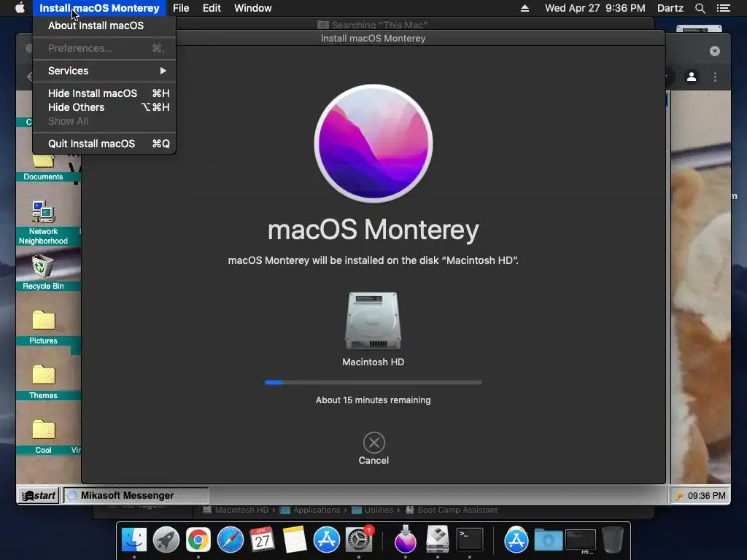Screen dimensions: 747x560
Task: Open the Apple menu
Action: [20, 8]
